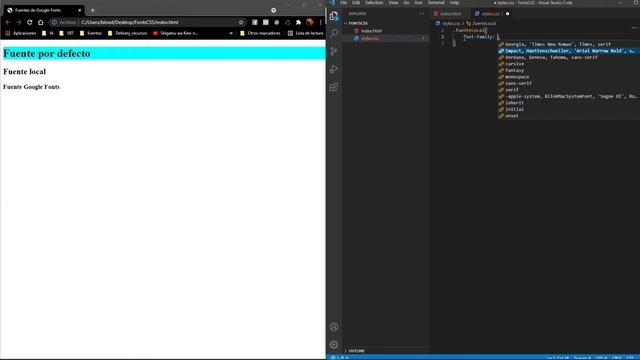Image resolution: width=640 pixels, height=360 pixels.
Task: Choose the -apple-system font suggestion
Action: coord(569,96)
